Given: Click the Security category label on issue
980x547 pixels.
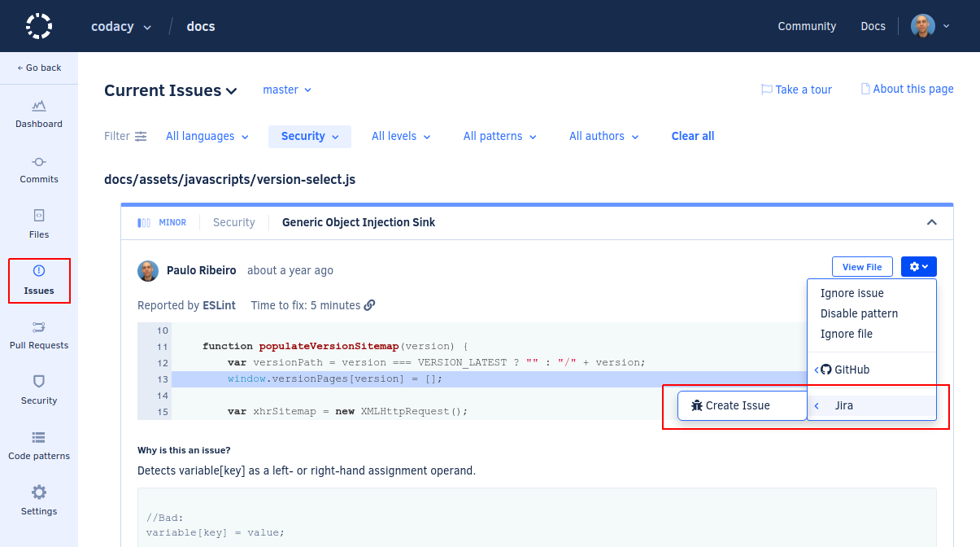Looking at the screenshot, I should point(234,222).
